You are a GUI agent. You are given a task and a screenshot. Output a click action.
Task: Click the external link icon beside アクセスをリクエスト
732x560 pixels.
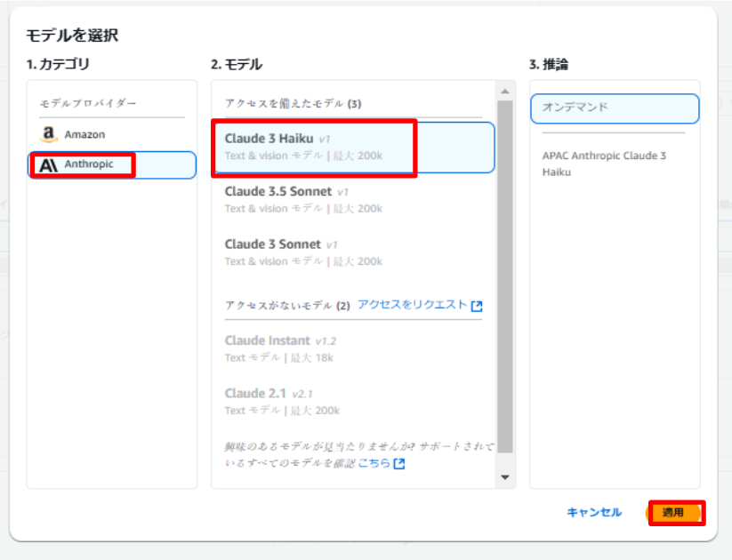click(x=477, y=306)
